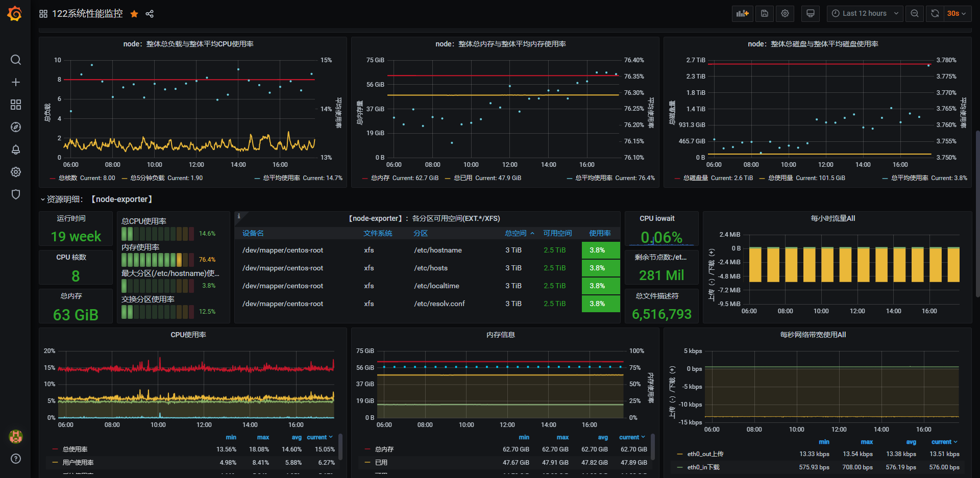Sort CPU使用率 legend by current column
Viewport: 980px width, 478px height.
click(320, 437)
